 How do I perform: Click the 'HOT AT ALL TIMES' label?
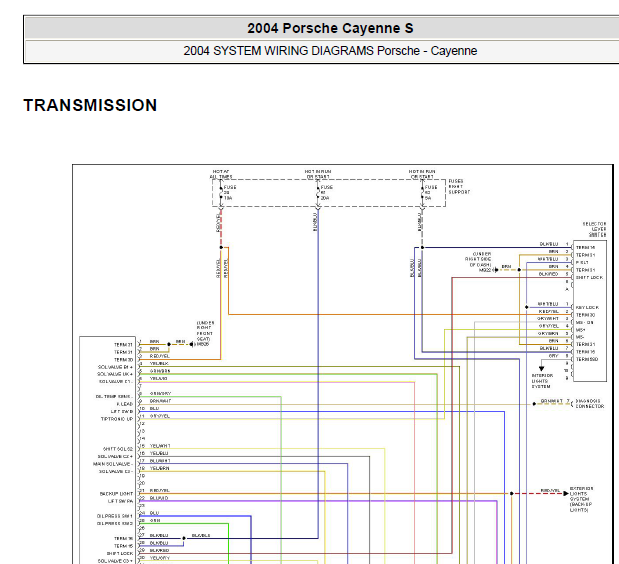[x=221, y=174]
